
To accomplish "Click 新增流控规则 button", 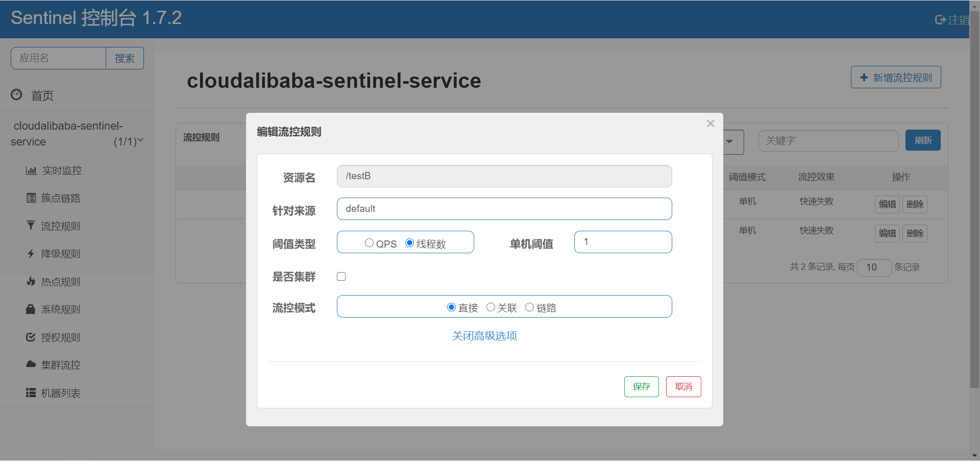I will tap(896, 77).
